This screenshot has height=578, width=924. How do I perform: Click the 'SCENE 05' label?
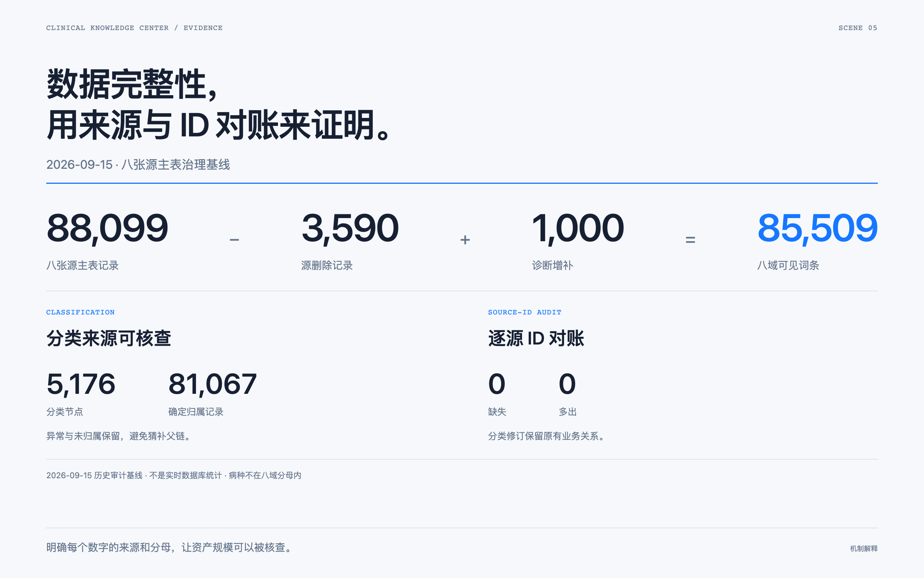tap(858, 28)
